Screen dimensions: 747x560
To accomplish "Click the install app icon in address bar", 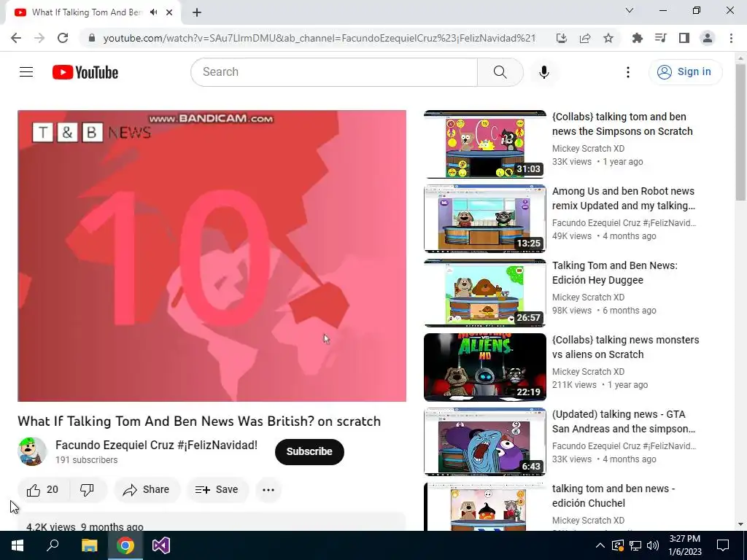I will point(562,38).
